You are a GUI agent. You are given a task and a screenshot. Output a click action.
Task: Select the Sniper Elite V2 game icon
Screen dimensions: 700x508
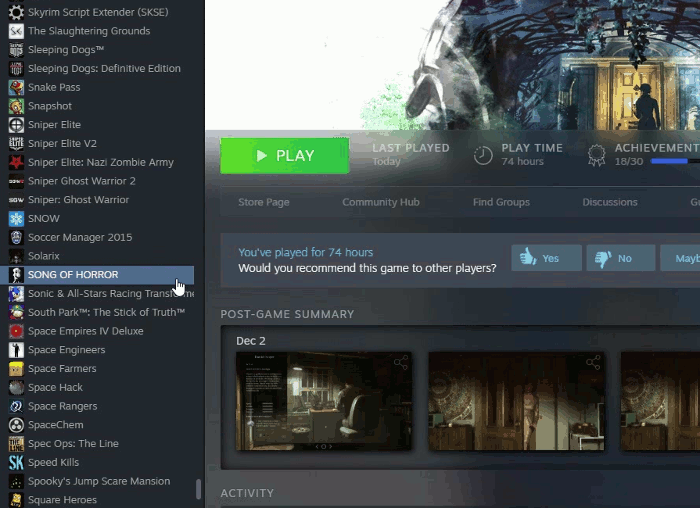point(16,143)
